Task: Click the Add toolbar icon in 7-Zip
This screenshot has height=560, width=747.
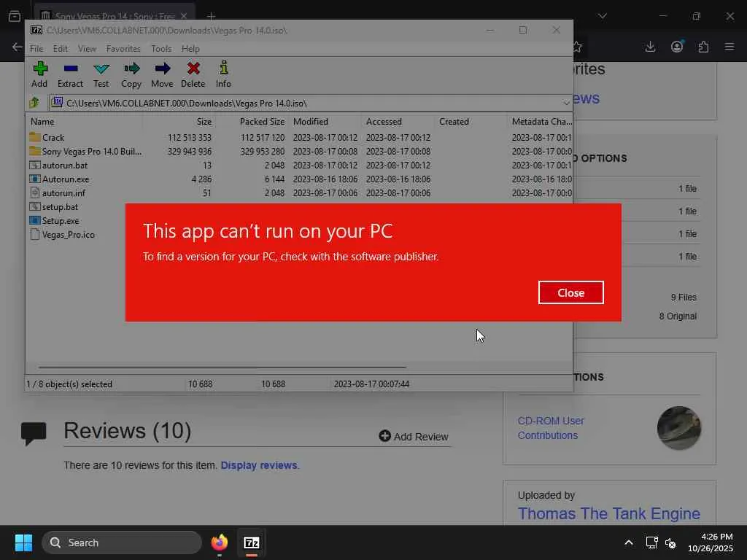Action: (x=39, y=74)
